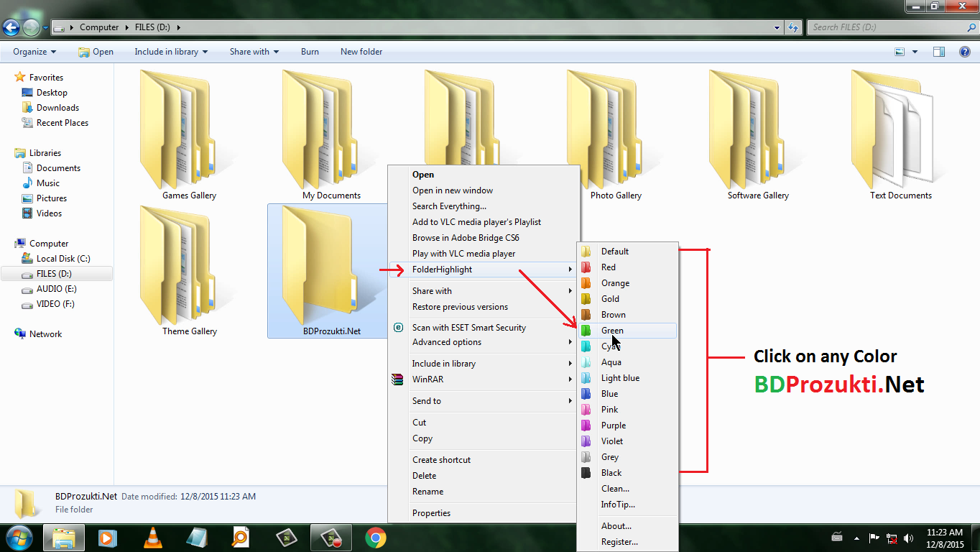The height and width of the screenshot is (552, 980).
Task: Apply the Green folder highlight
Action: pos(627,331)
